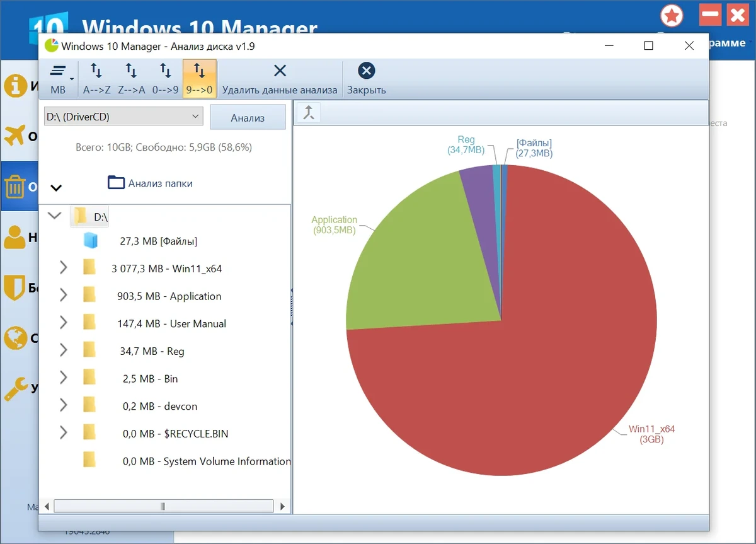
Task: Click the Анализ button
Action: click(248, 117)
